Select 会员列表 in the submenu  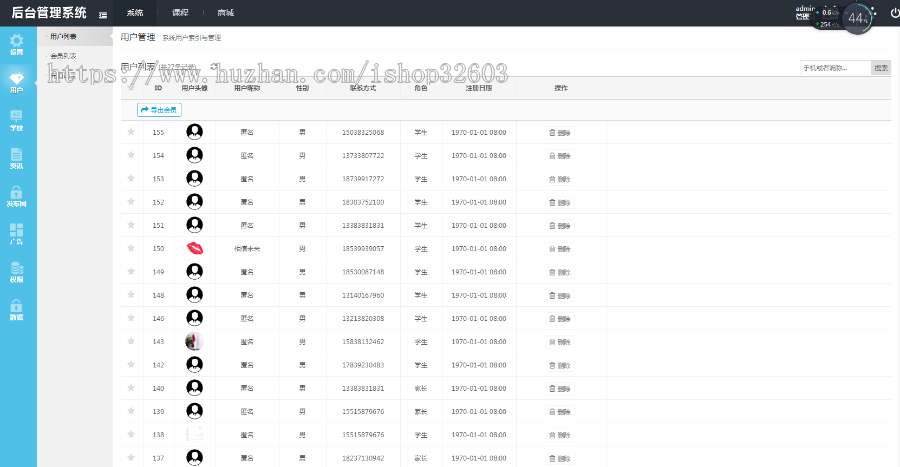pyautogui.click(x=63, y=56)
